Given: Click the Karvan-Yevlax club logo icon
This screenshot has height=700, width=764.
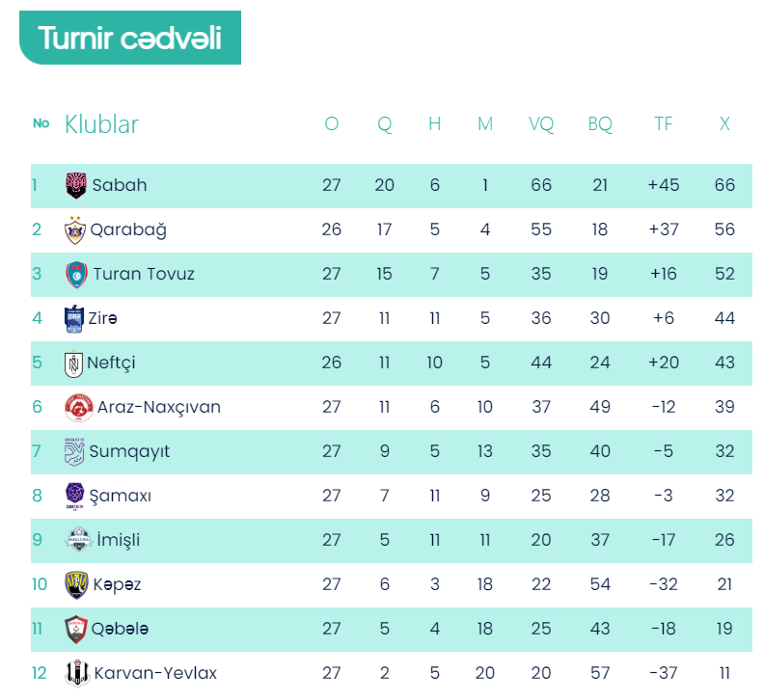Looking at the screenshot, I should pyautogui.click(x=76, y=673).
